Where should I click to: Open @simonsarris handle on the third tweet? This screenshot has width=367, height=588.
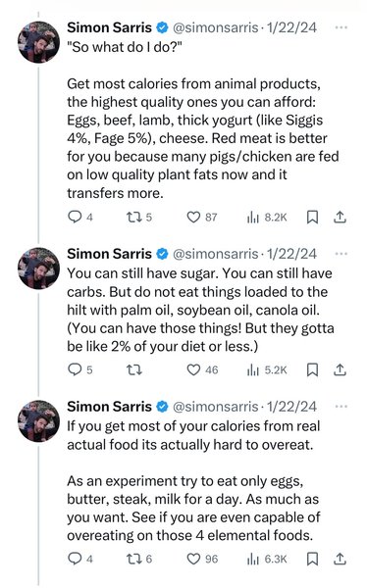tap(216, 407)
